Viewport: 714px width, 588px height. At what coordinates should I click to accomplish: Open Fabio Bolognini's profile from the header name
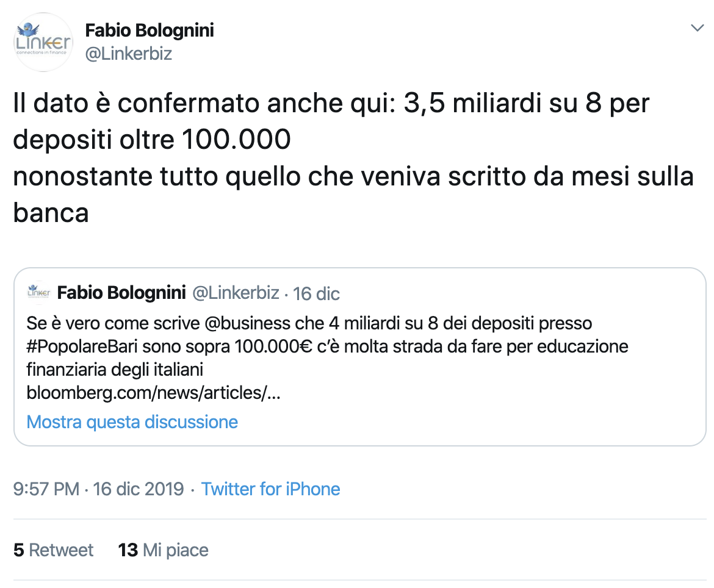[x=150, y=30]
